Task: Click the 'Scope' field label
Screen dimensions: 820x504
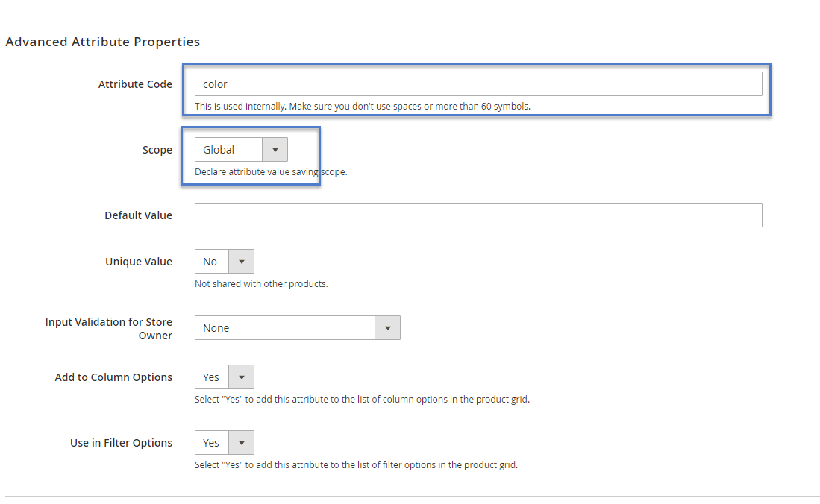Action: [x=157, y=150]
